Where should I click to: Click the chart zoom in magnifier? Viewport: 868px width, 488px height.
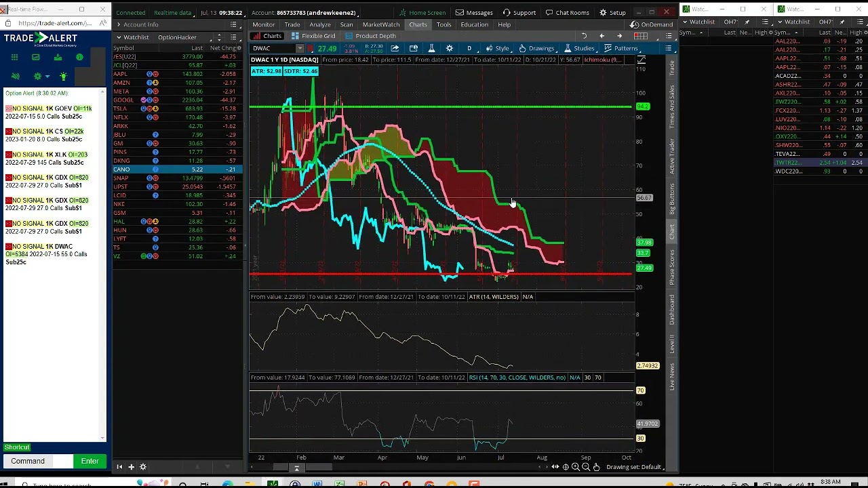[576, 467]
